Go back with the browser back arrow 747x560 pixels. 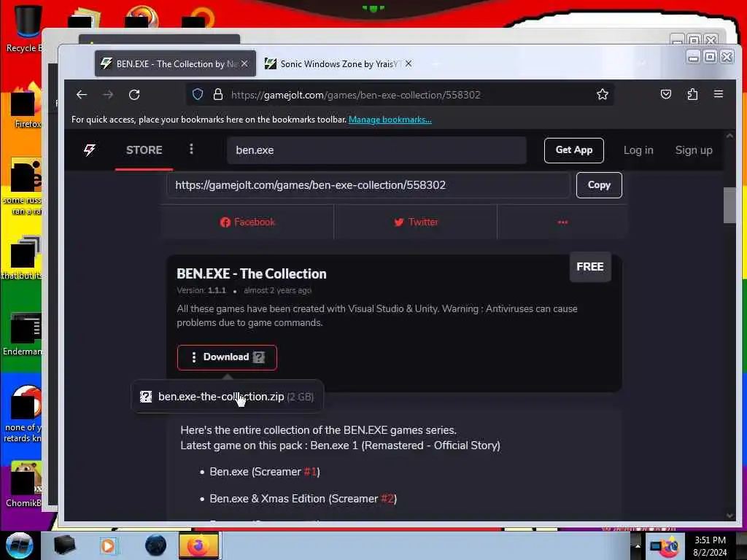click(x=82, y=95)
